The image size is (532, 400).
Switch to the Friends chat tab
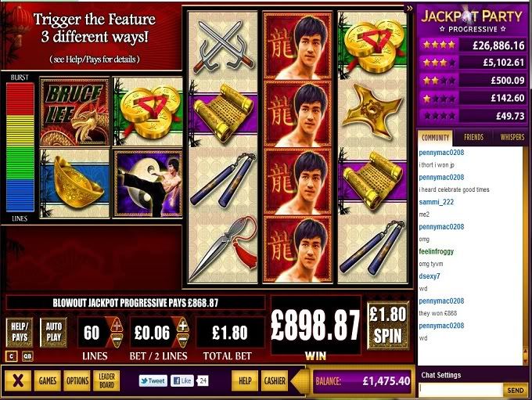[x=473, y=137]
